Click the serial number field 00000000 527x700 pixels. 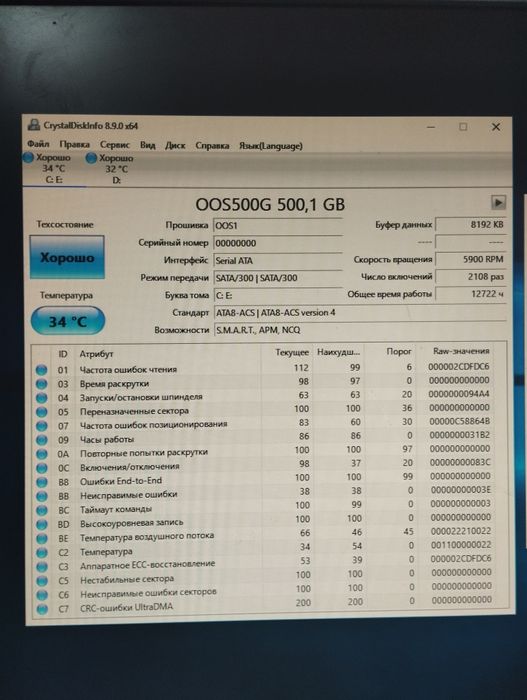[x=278, y=243]
